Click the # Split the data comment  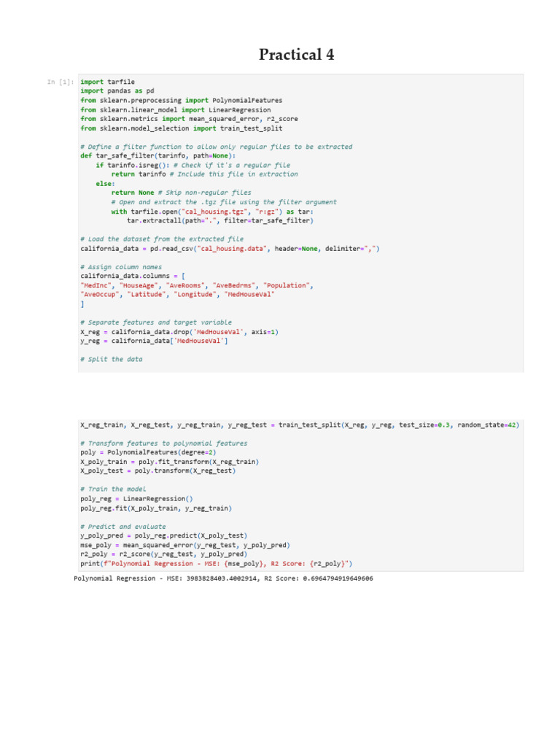[x=112, y=359]
